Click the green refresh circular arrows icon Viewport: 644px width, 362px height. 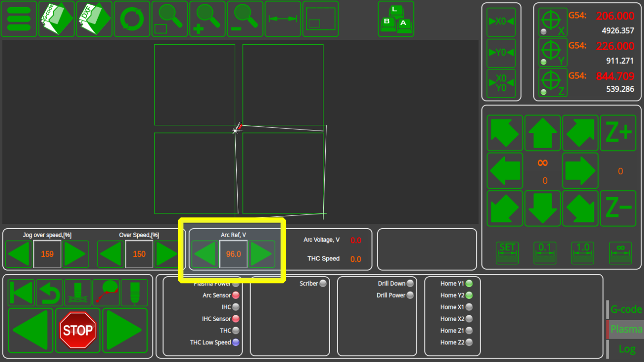click(131, 19)
